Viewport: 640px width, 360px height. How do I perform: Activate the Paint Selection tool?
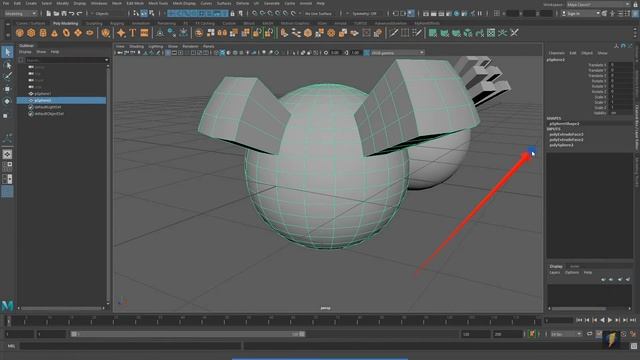(7, 76)
